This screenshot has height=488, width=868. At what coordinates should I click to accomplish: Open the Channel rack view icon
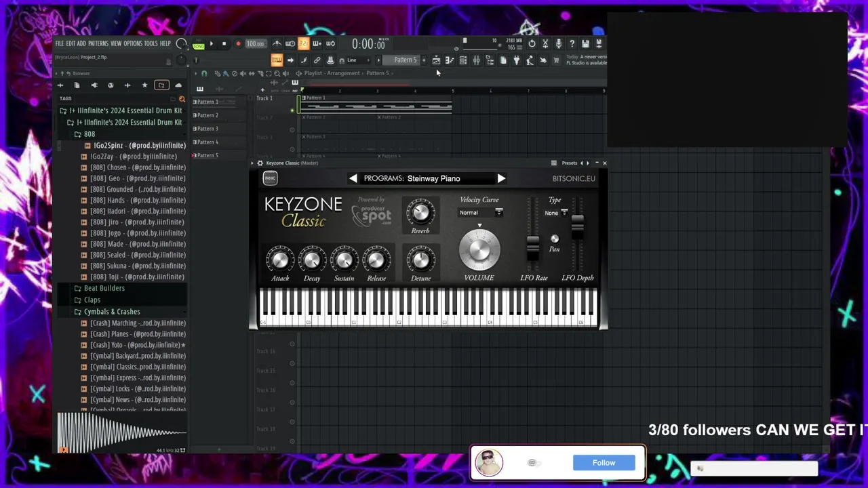pyautogui.click(x=463, y=60)
